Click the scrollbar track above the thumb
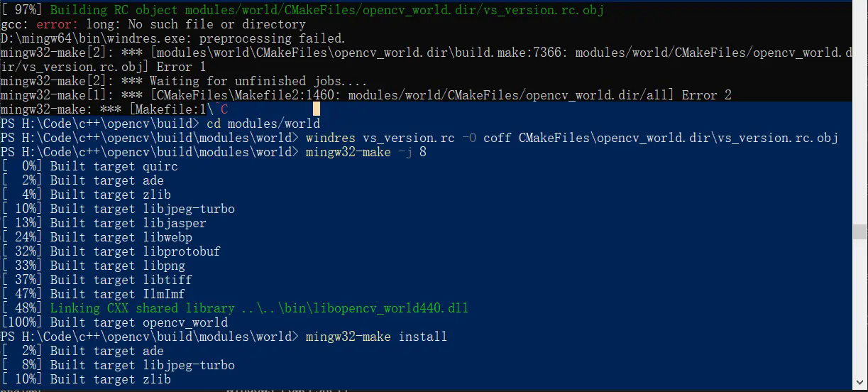The height and width of the screenshot is (392, 868). [x=859, y=114]
